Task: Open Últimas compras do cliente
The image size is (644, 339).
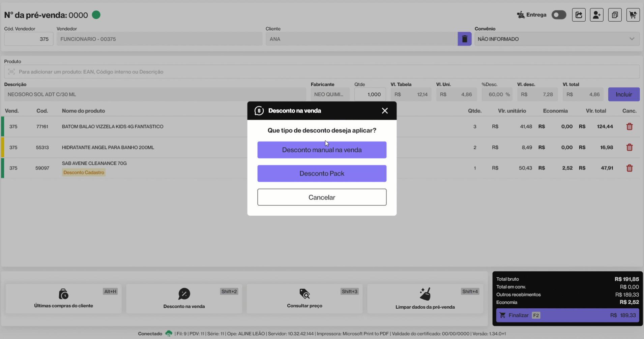Action: 63,299
